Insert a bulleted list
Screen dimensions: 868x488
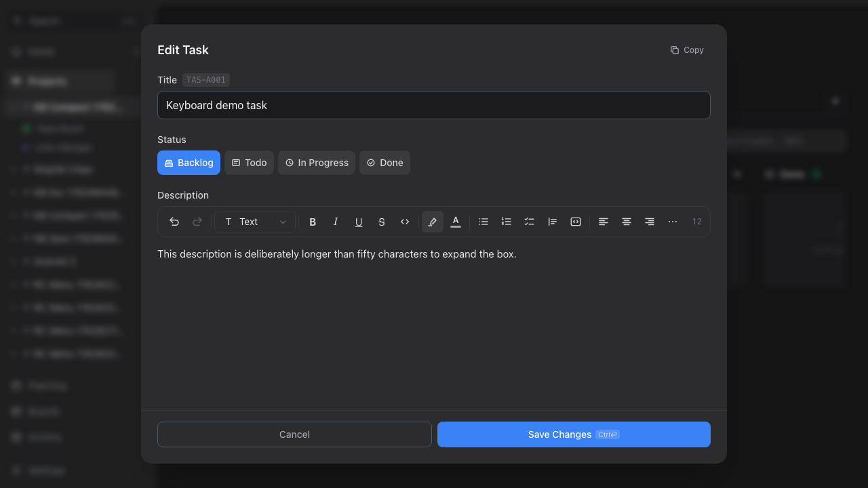coord(484,222)
